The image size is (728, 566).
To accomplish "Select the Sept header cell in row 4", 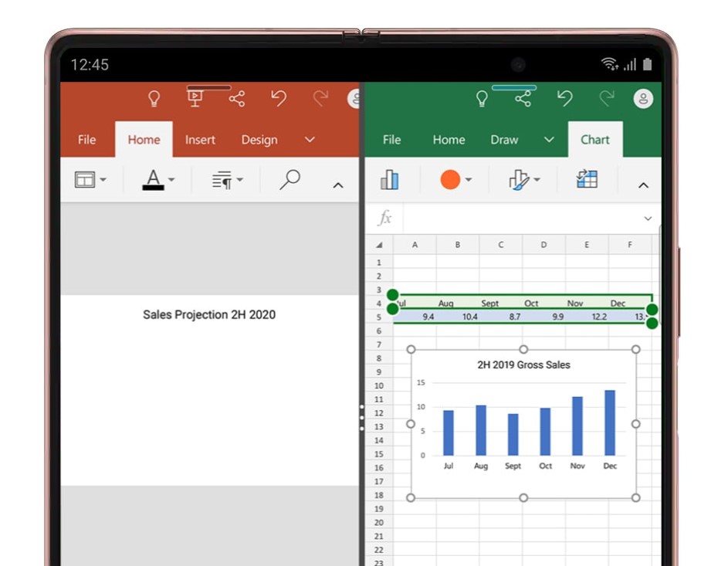I will point(501,303).
